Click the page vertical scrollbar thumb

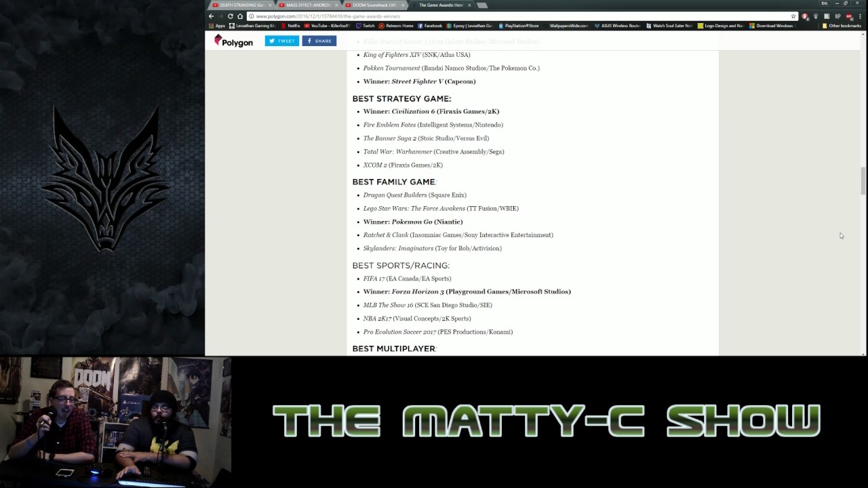pos(863,180)
